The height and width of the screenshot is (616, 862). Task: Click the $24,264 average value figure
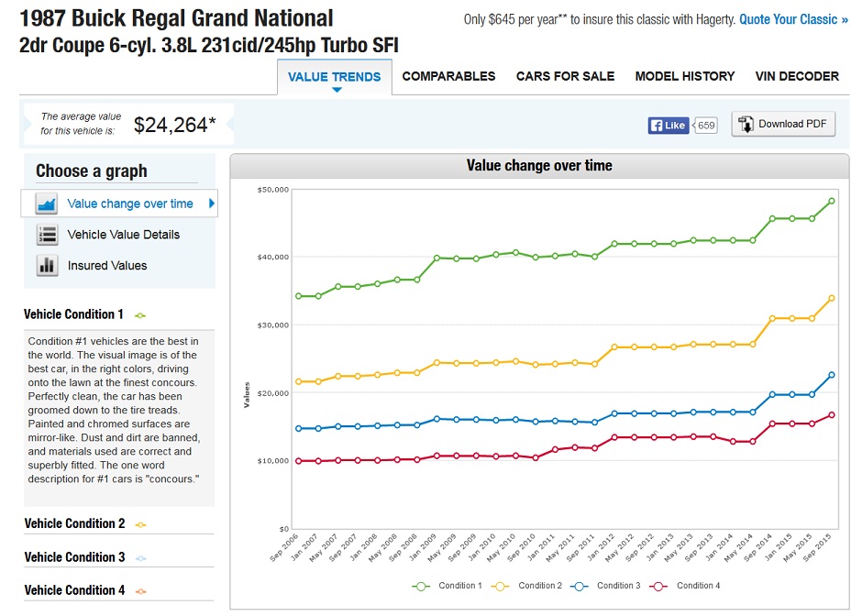click(x=175, y=126)
